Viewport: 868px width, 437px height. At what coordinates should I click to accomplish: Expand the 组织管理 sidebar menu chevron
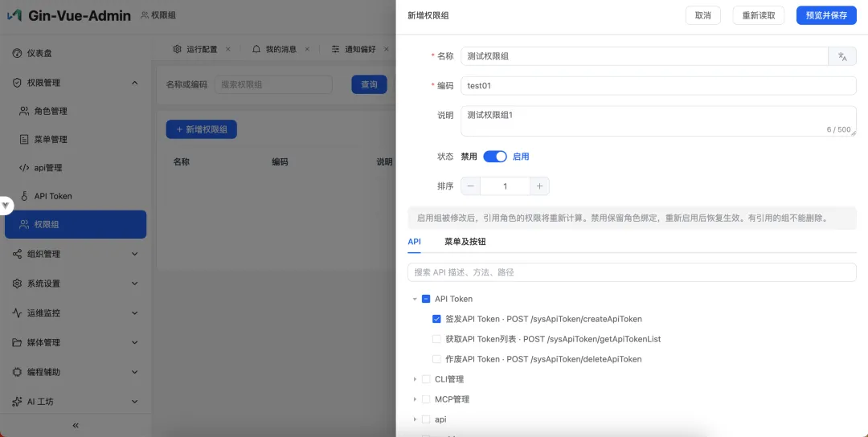tap(134, 254)
